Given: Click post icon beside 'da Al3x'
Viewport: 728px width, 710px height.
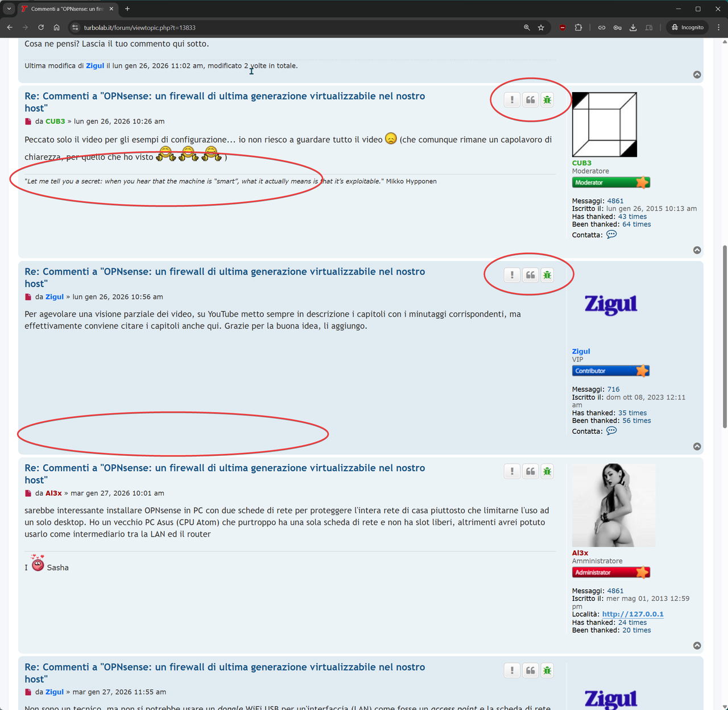Looking at the screenshot, I should pyautogui.click(x=28, y=493).
